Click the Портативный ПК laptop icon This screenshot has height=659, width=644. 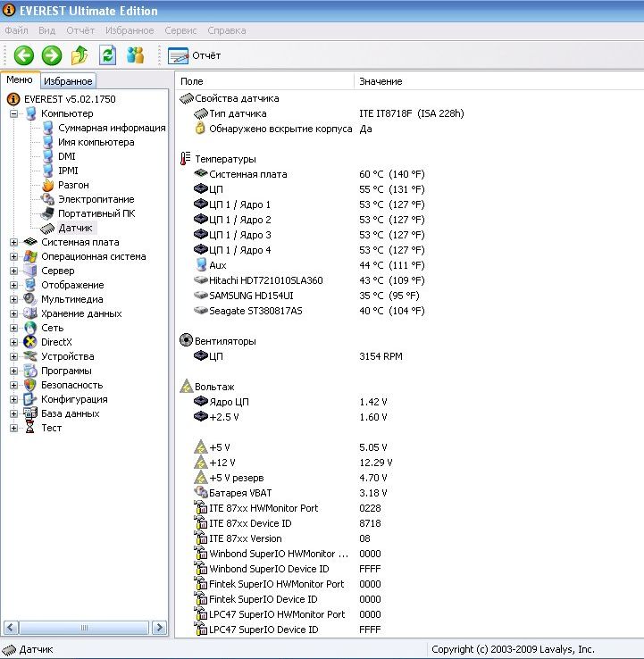click(47, 213)
